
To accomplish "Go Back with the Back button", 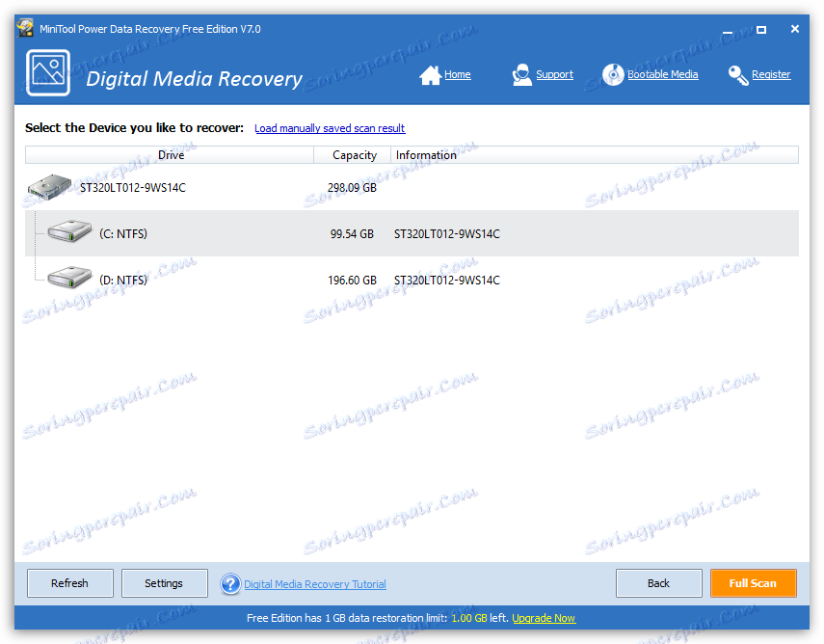I will pyautogui.click(x=659, y=583).
